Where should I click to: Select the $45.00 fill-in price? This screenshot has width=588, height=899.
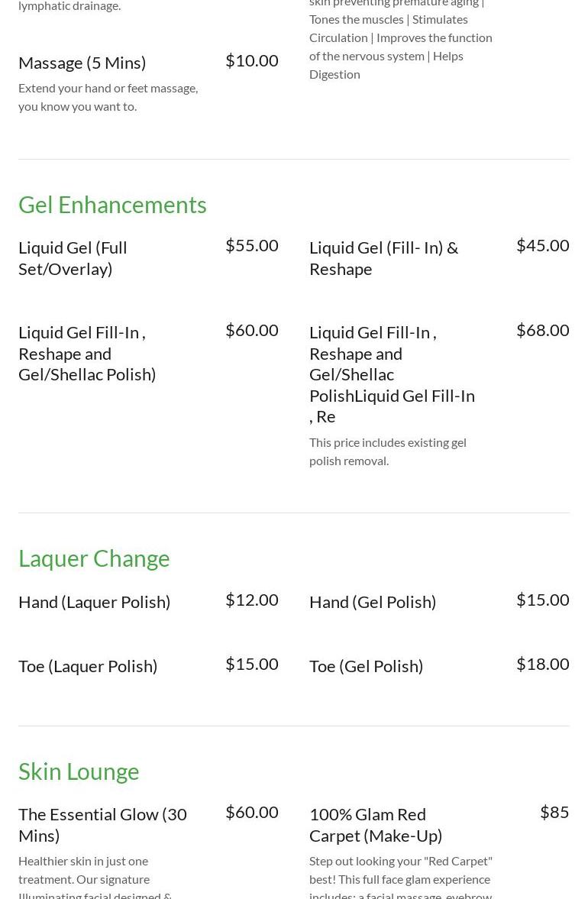click(542, 245)
